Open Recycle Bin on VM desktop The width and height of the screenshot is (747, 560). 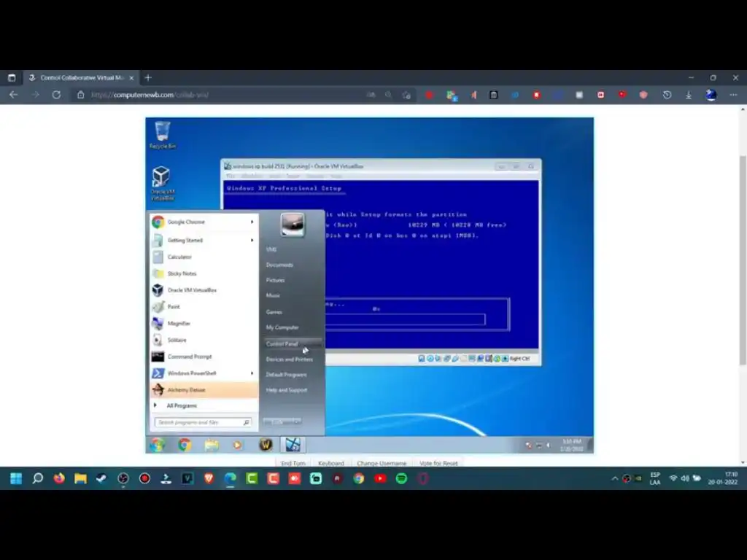(x=163, y=135)
